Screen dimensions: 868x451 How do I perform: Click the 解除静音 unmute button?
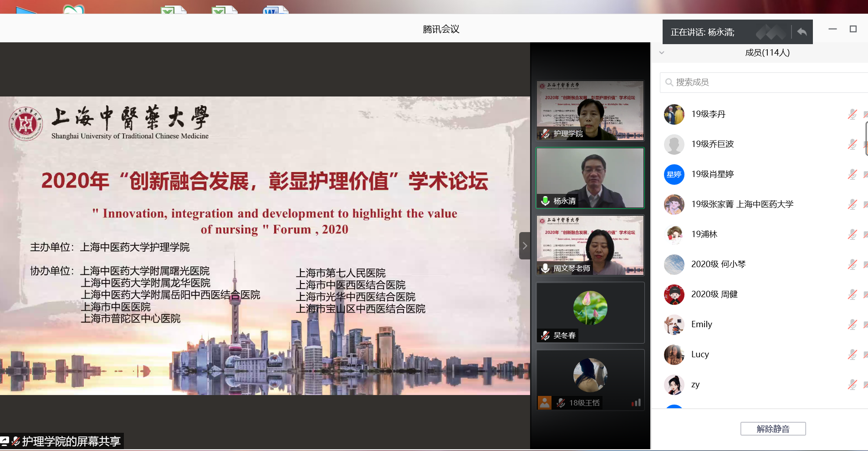coord(773,429)
